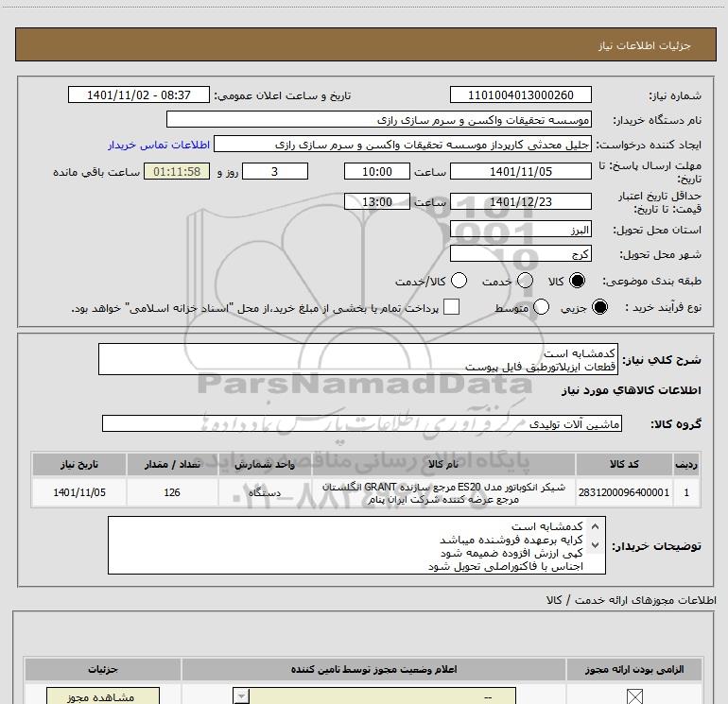Click the delivery province field البرز
Image resolution: width=728 pixels, height=704 pixels.
point(520,230)
